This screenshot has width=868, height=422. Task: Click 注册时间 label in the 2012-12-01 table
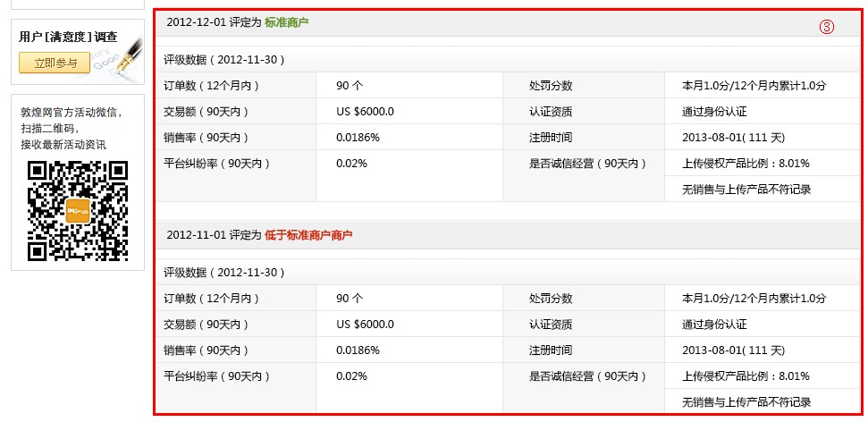coord(551,138)
